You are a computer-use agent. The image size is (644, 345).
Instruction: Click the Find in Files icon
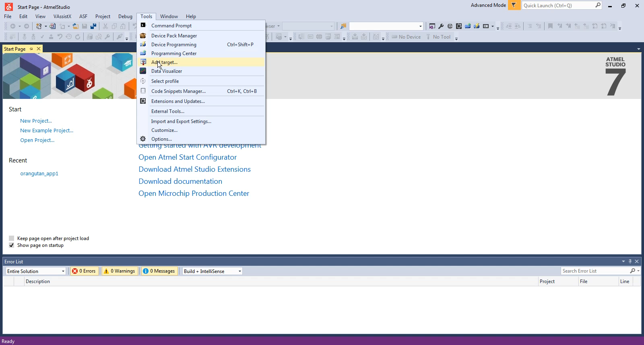point(343,26)
